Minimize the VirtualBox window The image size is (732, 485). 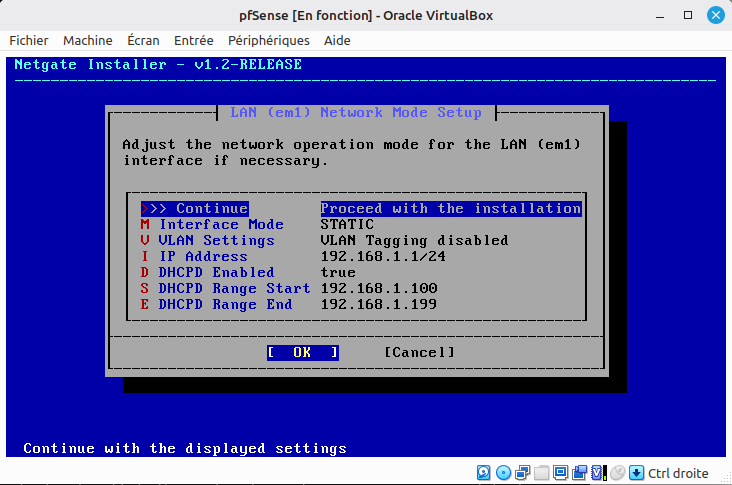tap(660, 15)
